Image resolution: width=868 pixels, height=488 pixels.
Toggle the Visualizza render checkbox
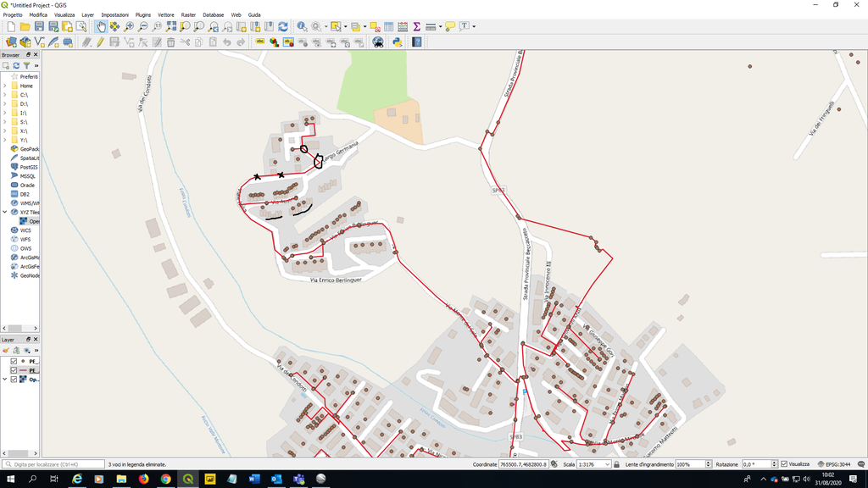pyautogui.click(x=784, y=464)
